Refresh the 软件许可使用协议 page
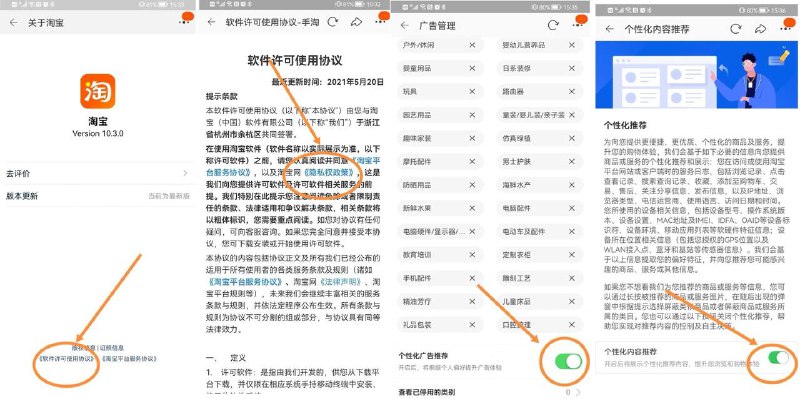The width and height of the screenshot is (800, 399). coord(332,22)
